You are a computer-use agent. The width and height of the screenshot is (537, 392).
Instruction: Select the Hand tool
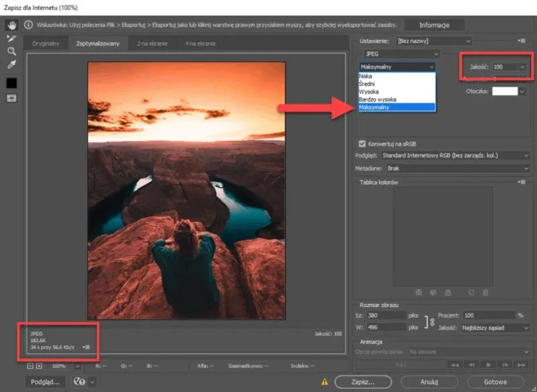[11, 25]
